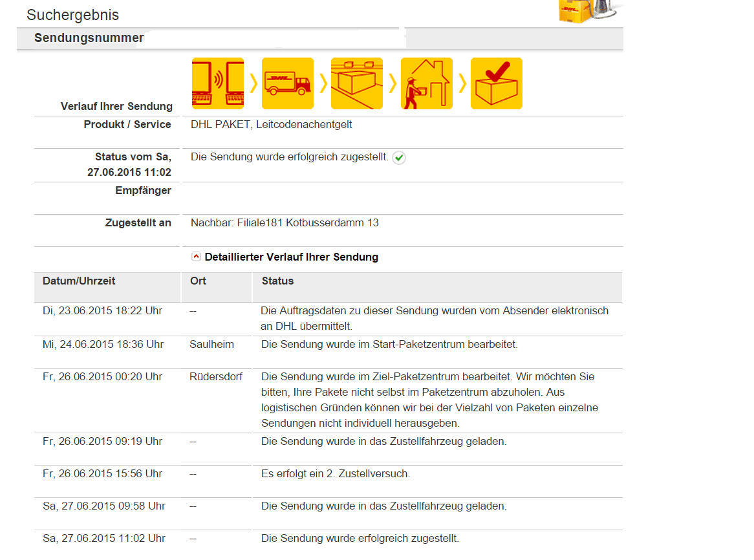Click the Datum/Uhrzeit column header

[79, 281]
